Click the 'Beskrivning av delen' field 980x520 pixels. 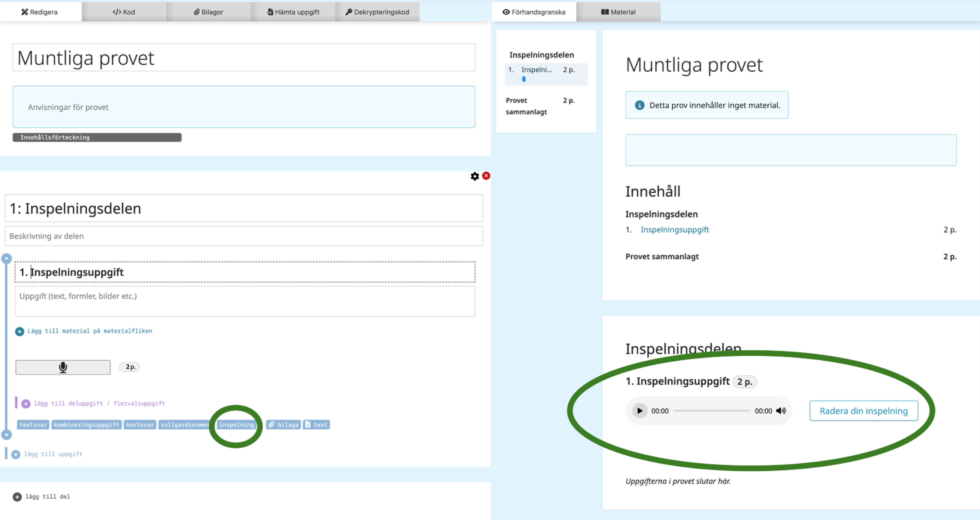(243, 236)
